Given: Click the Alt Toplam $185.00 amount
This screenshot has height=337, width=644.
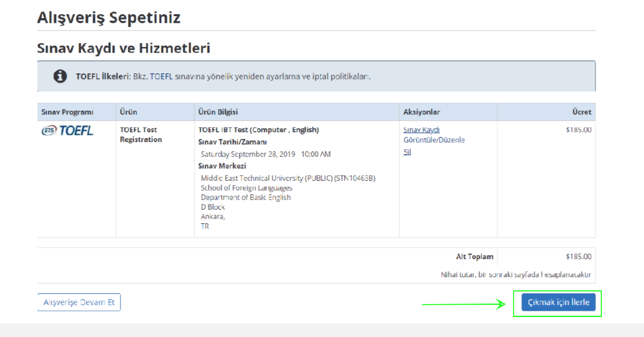Looking at the screenshot, I should click(x=579, y=257).
